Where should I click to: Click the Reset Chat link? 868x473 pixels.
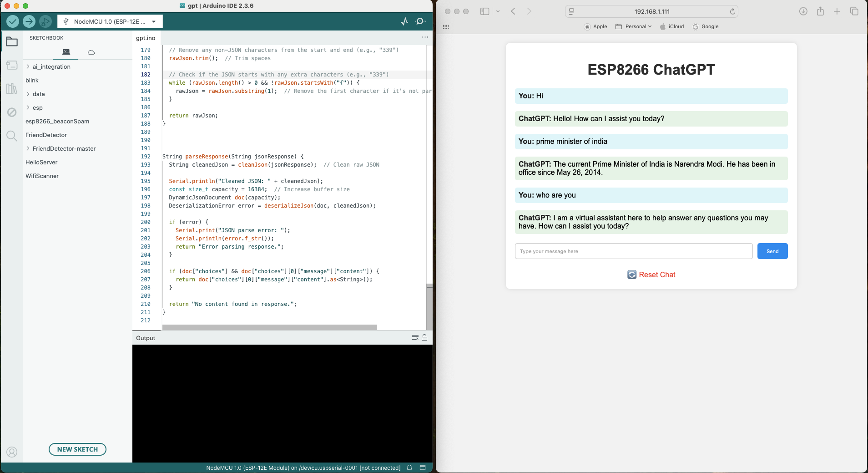tap(651, 275)
